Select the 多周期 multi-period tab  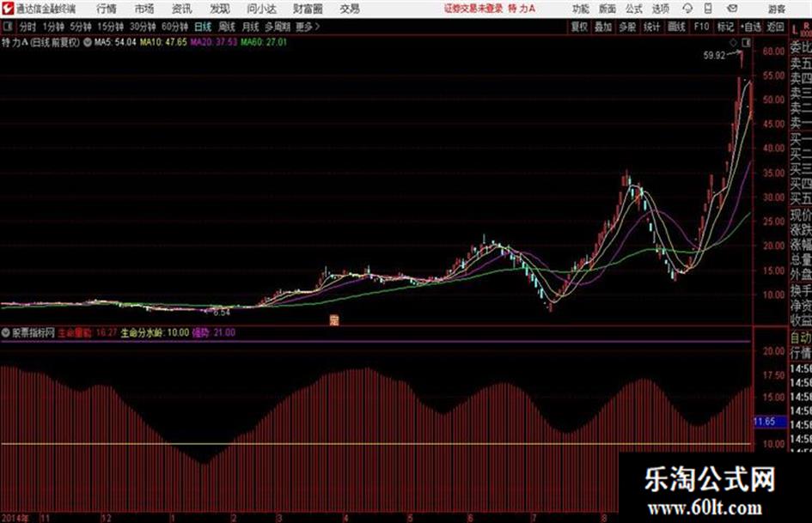pos(278,27)
